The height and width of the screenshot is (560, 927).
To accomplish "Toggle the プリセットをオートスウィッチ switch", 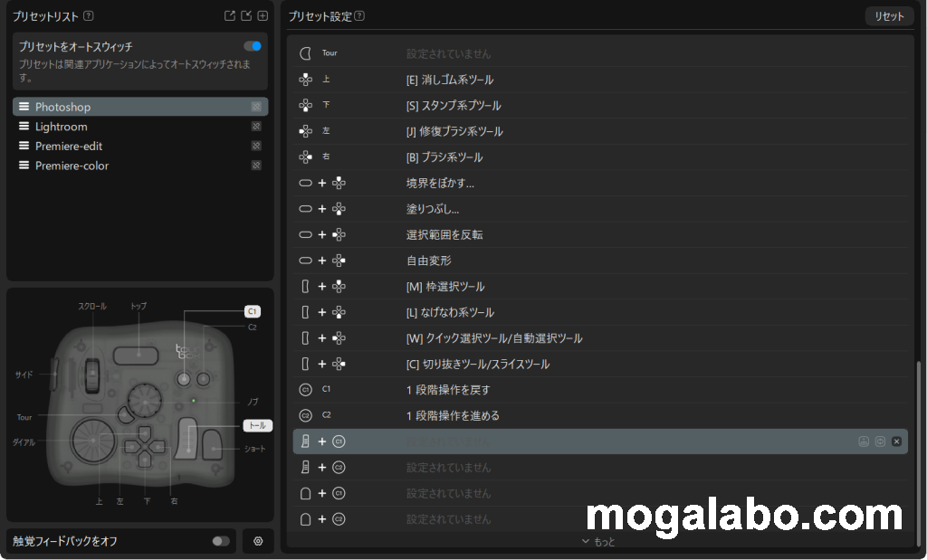I will pyautogui.click(x=253, y=45).
